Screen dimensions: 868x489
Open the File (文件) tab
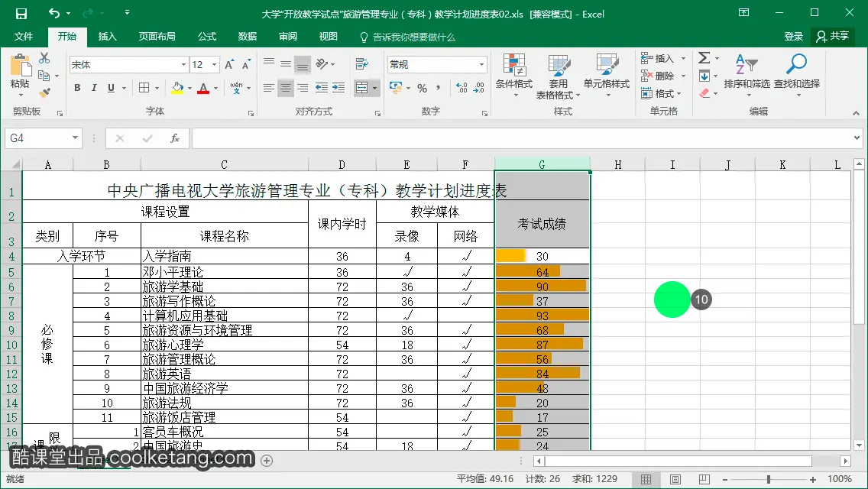coord(23,37)
